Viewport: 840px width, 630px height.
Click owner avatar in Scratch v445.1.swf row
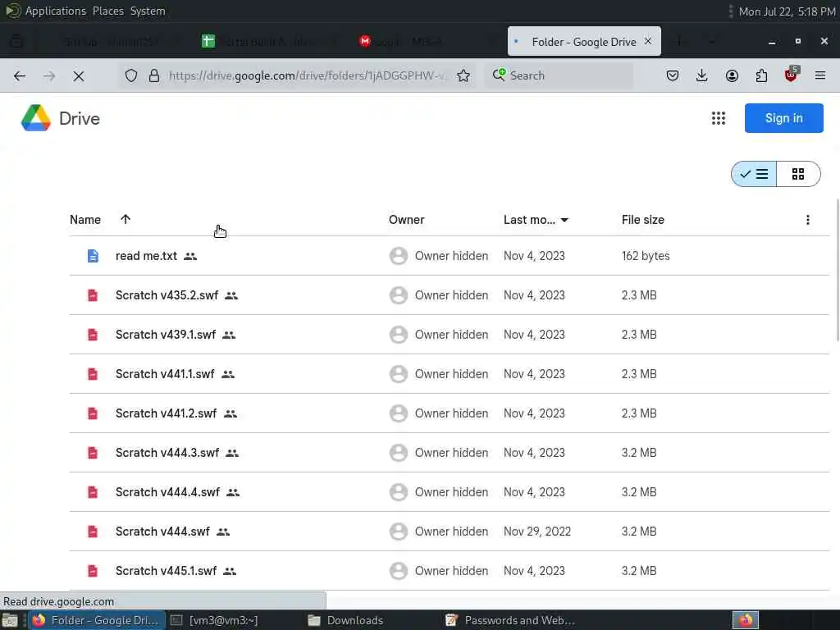tap(398, 571)
